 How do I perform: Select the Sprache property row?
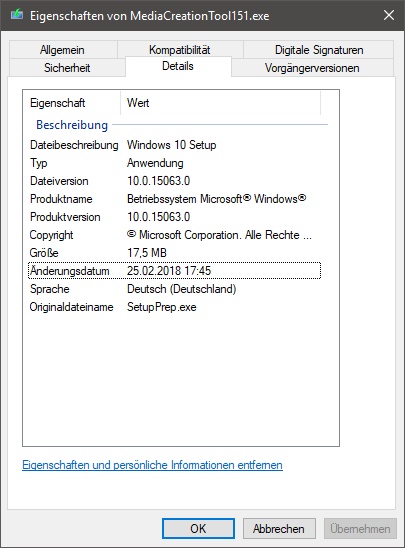[174, 289]
